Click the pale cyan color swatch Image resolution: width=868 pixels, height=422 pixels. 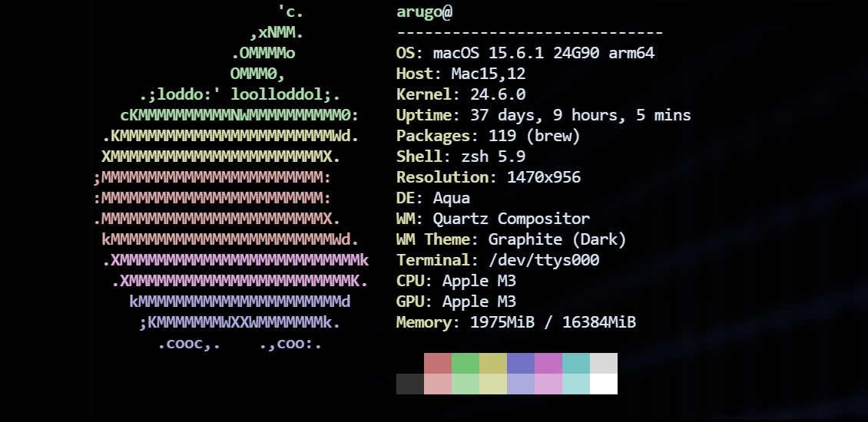point(576,384)
